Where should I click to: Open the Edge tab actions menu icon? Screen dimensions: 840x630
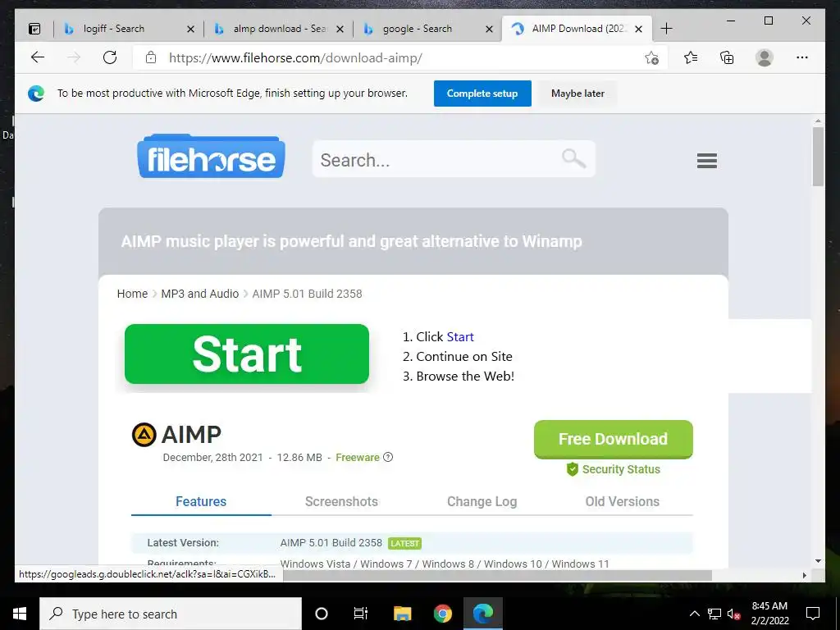34,29
